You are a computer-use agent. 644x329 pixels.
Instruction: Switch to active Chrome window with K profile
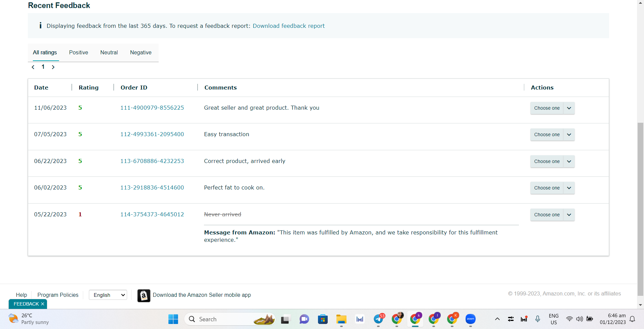click(x=415, y=319)
